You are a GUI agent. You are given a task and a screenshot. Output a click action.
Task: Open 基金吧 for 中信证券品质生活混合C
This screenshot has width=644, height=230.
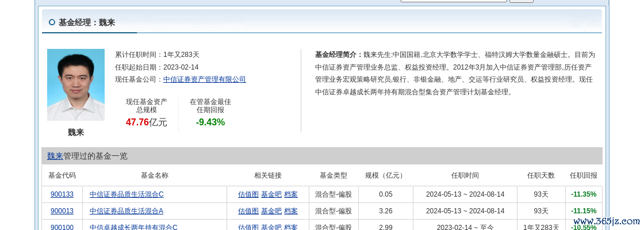pos(271,194)
